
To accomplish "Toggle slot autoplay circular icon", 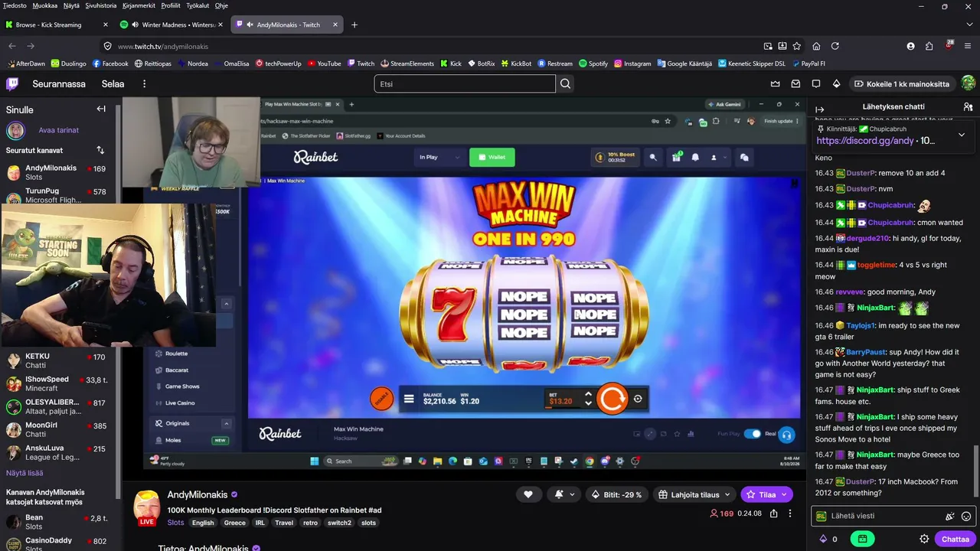I will tap(638, 399).
